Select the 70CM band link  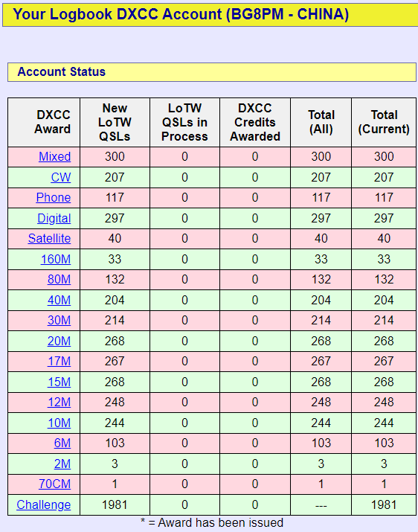click(x=54, y=484)
